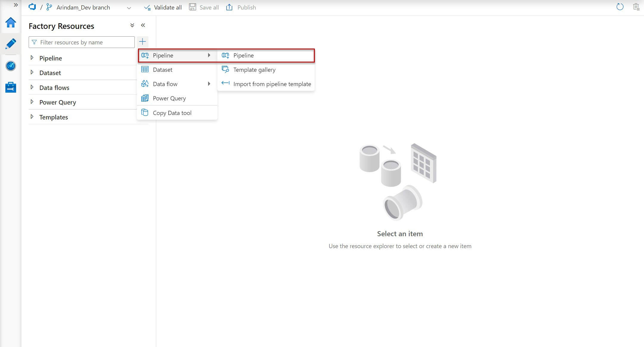Viewport: 644px width, 347px height.
Task: Click the Validate all button
Action: point(163,7)
